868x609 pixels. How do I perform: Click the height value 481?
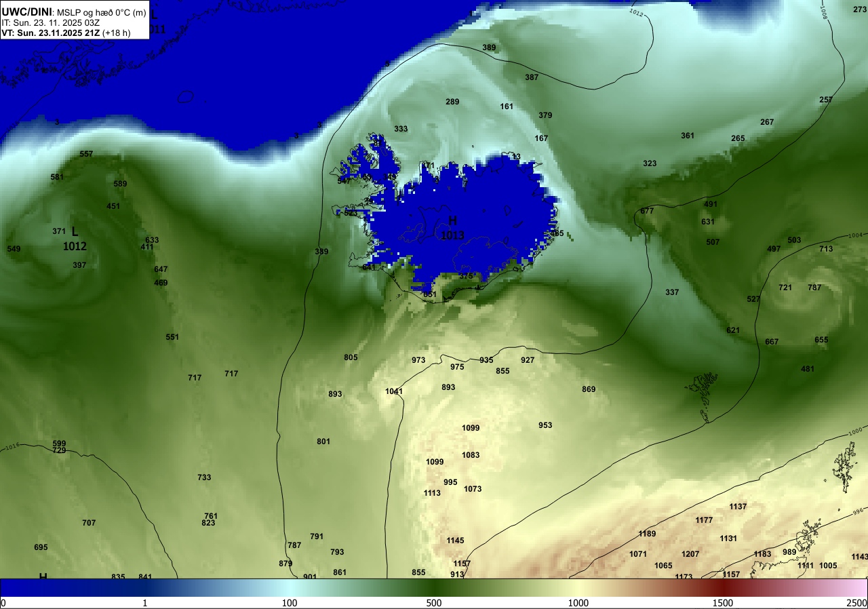(x=808, y=369)
